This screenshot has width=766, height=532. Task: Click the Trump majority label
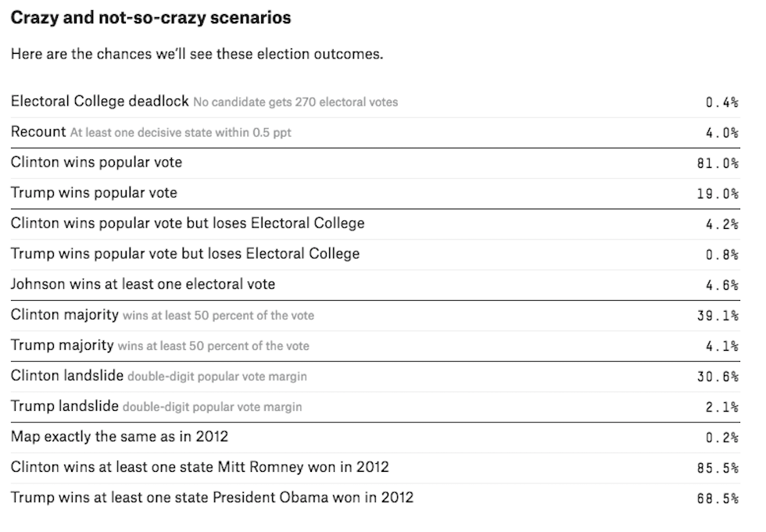(x=63, y=345)
